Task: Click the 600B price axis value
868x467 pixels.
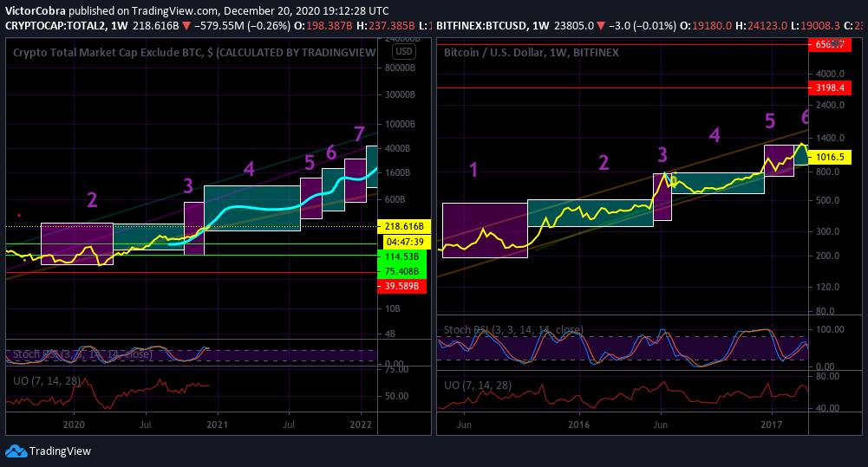Action: 395,199
